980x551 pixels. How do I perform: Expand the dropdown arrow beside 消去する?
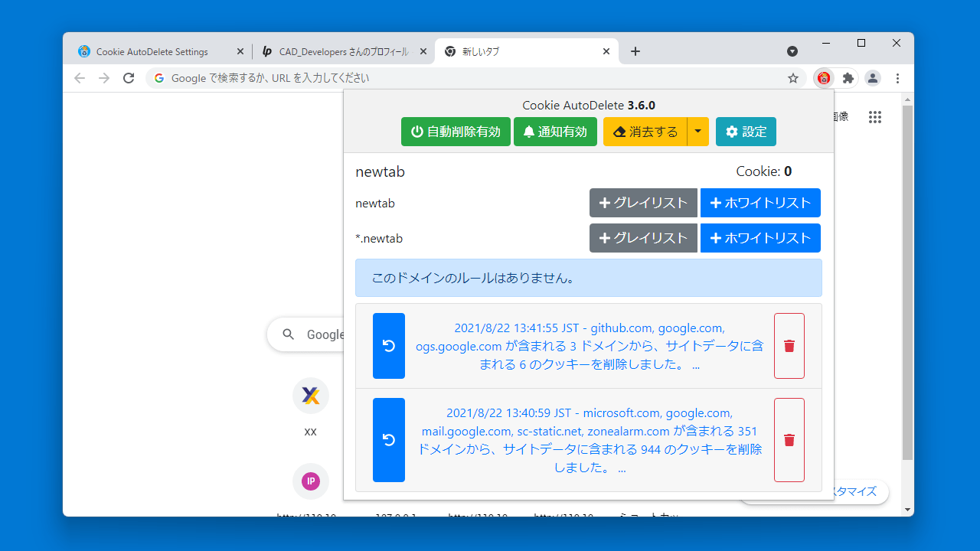[x=698, y=132]
